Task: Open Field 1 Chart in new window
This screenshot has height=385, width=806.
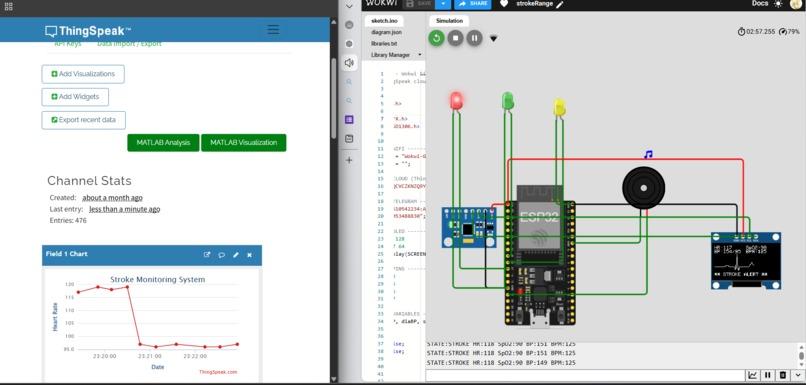Action: click(207, 255)
